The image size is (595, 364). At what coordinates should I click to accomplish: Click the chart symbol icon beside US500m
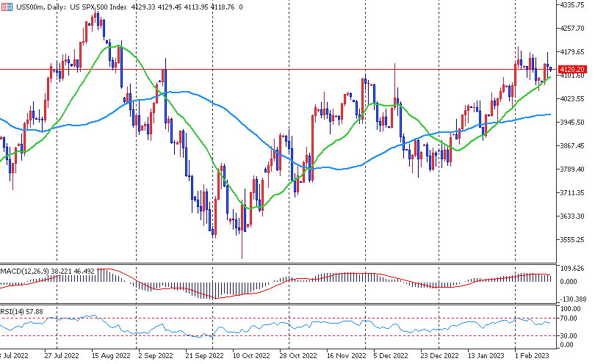click(x=7, y=5)
